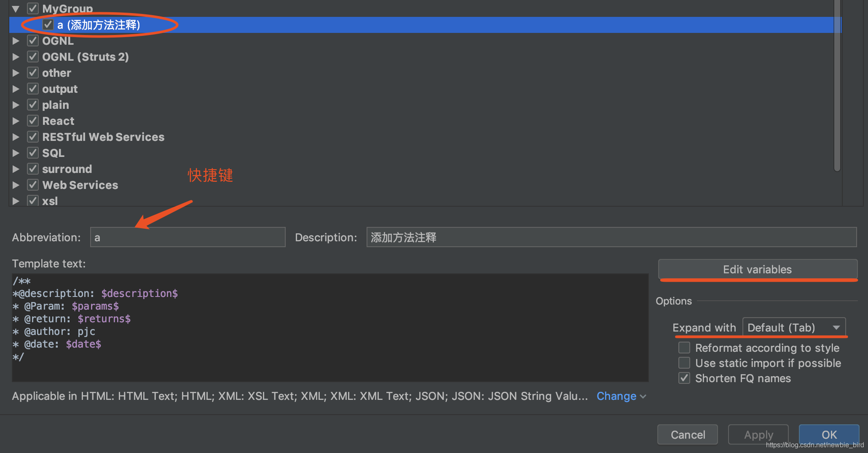868x453 pixels.
Task: Expand the surround group
Action: pyautogui.click(x=16, y=169)
